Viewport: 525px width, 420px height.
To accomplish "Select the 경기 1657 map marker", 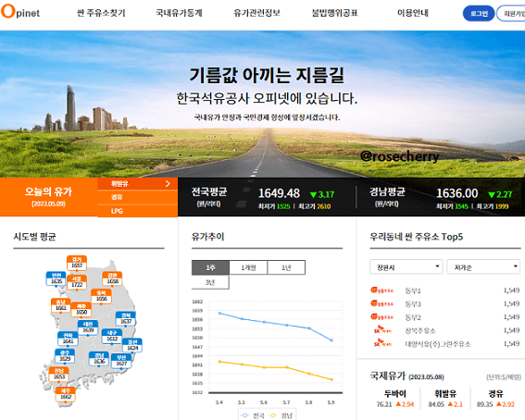I will click(77, 263).
